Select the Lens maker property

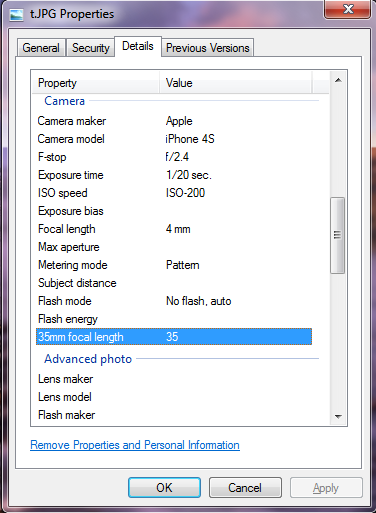click(65, 379)
